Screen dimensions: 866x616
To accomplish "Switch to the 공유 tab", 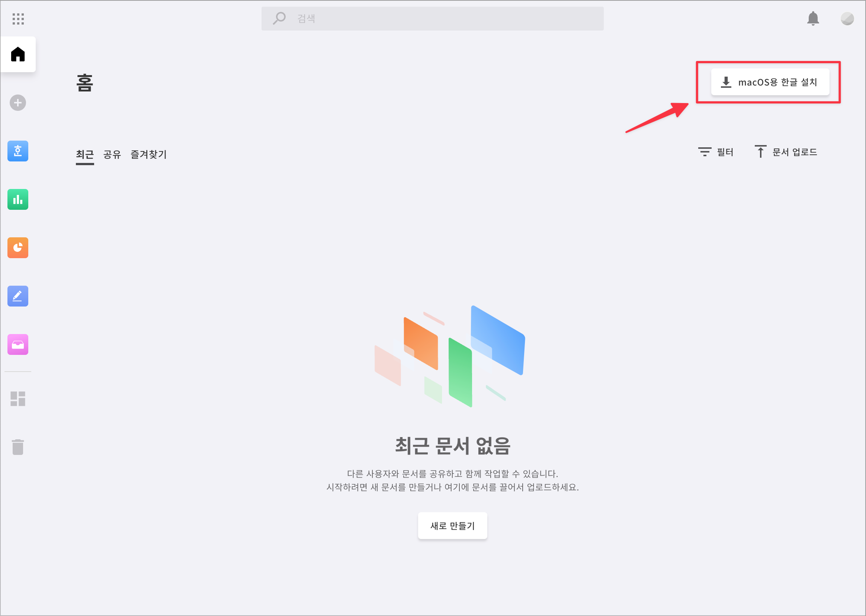I will tap(112, 154).
